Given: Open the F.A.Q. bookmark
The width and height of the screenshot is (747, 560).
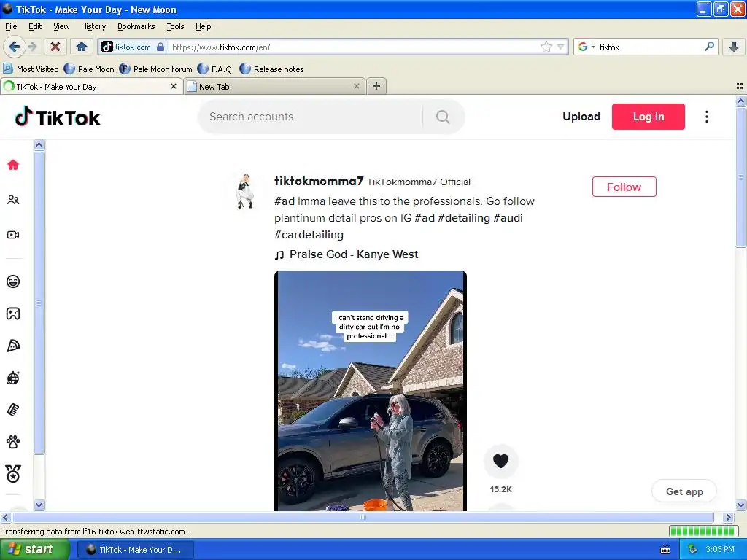Looking at the screenshot, I should click(215, 69).
